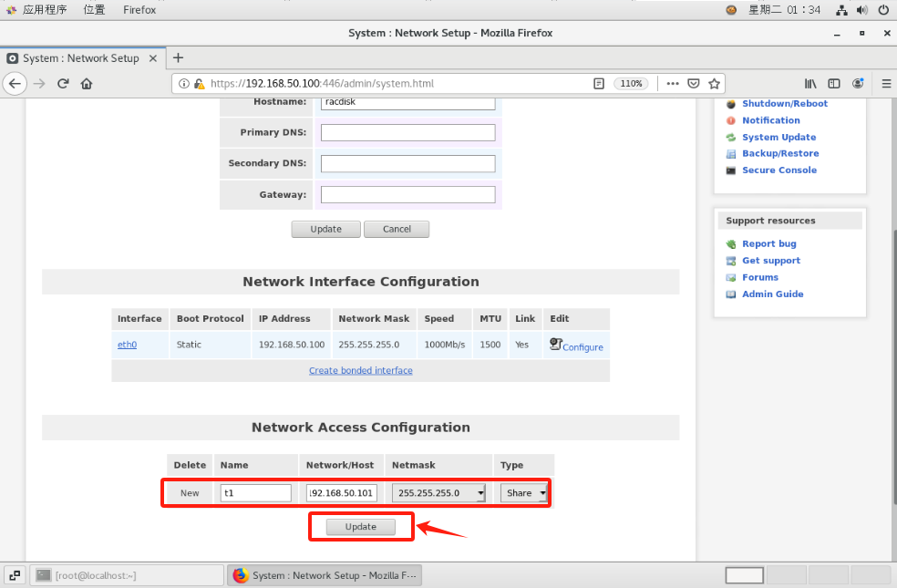The width and height of the screenshot is (897, 588).
Task: Open a new tab with plus button
Action: tap(178, 57)
